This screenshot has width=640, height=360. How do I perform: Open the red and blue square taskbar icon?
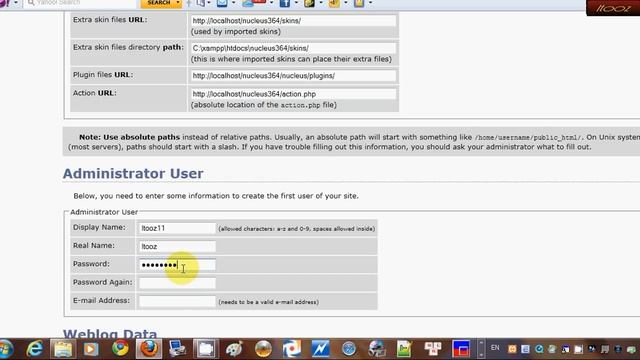coord(461,349)
